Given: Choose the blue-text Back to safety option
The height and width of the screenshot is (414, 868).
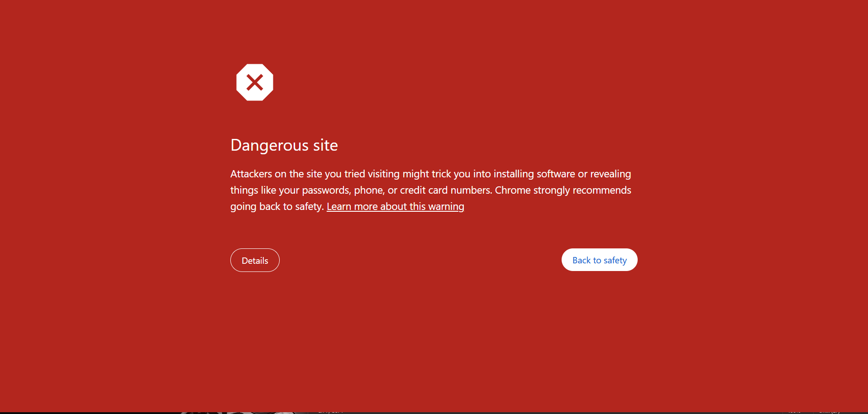Looking at the screenshot, I should tap(599, 260).
